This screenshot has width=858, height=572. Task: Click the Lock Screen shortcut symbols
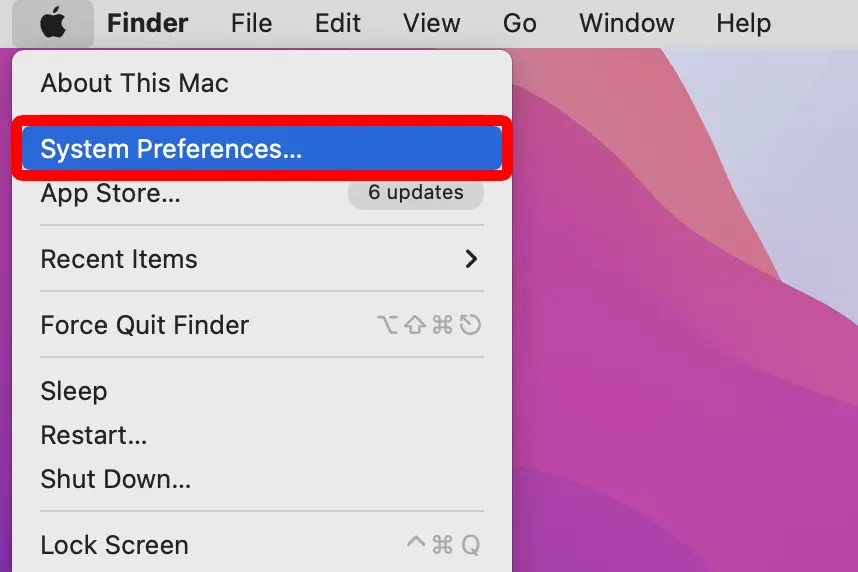pyautogui.click(x=443, y=545)
